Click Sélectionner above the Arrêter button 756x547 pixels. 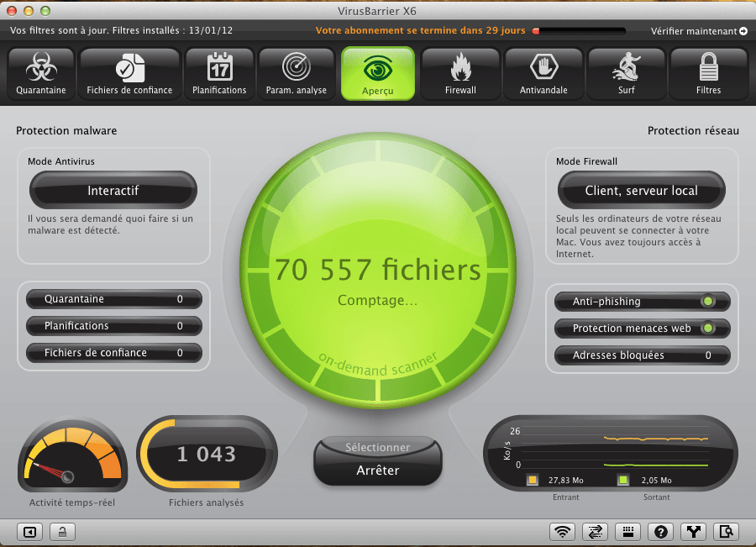tap(377, 448)
